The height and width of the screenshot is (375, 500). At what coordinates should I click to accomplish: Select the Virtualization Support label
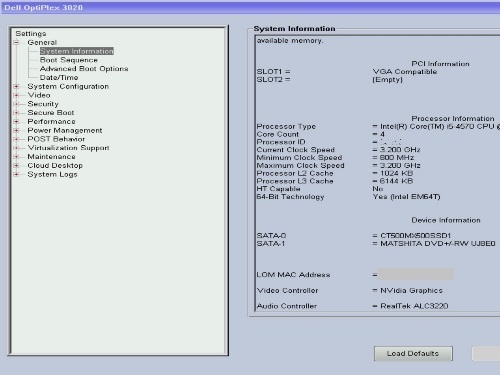pos(68,148)
